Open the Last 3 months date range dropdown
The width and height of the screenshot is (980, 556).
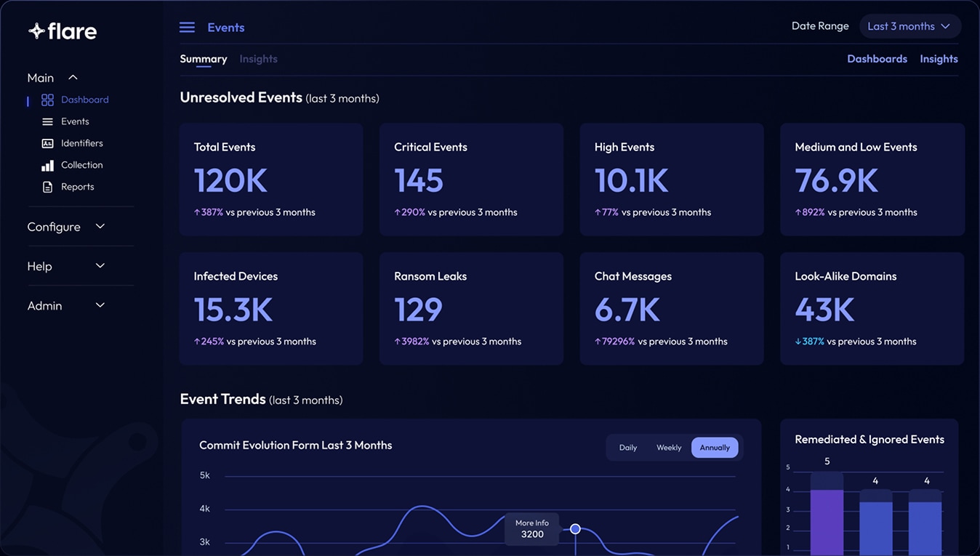(909, 26)
